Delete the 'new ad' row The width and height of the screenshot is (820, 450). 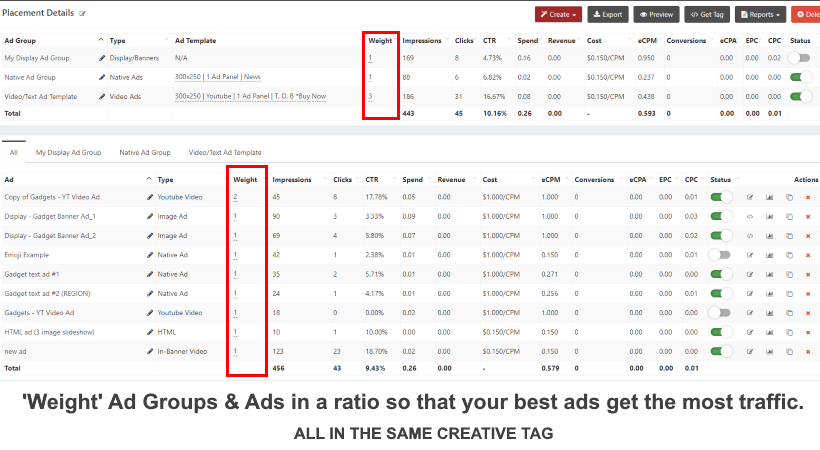point(808,352)
